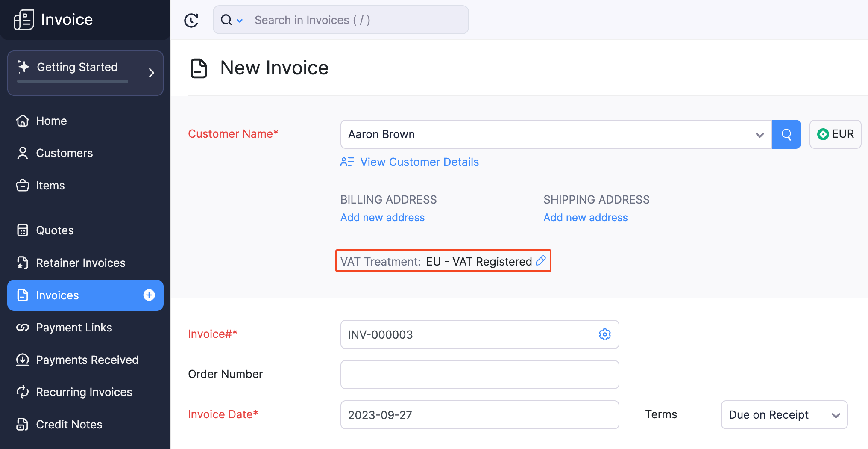Click the Items box icon
This screenshot has height=449, width=868.
(x=23, y=185)
